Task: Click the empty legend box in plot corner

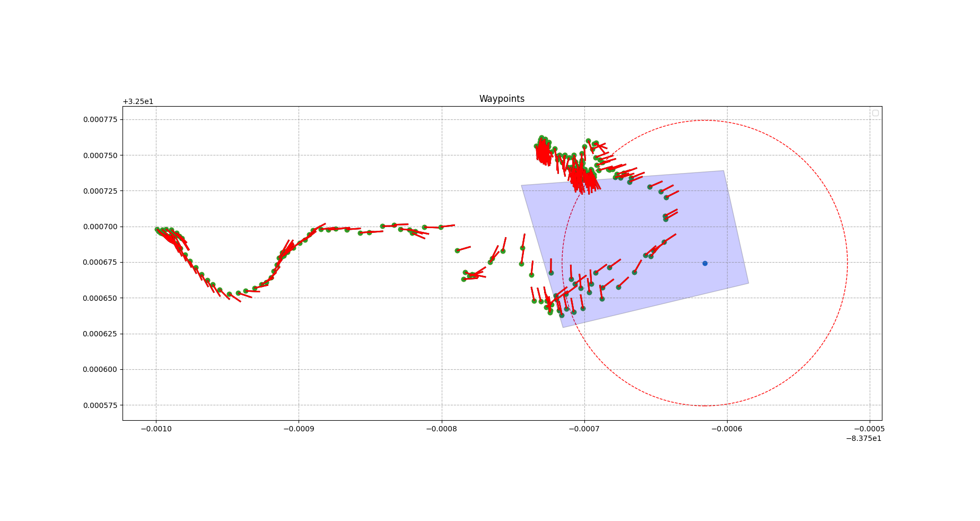Action: coord(875,113)
